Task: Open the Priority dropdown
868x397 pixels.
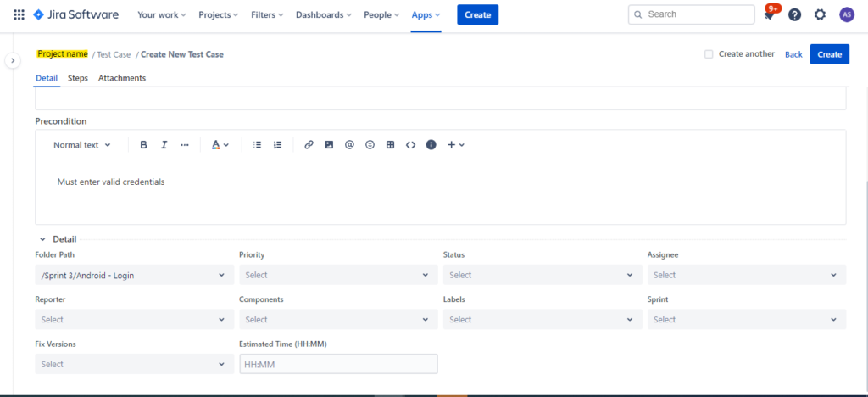Action: 338,275
